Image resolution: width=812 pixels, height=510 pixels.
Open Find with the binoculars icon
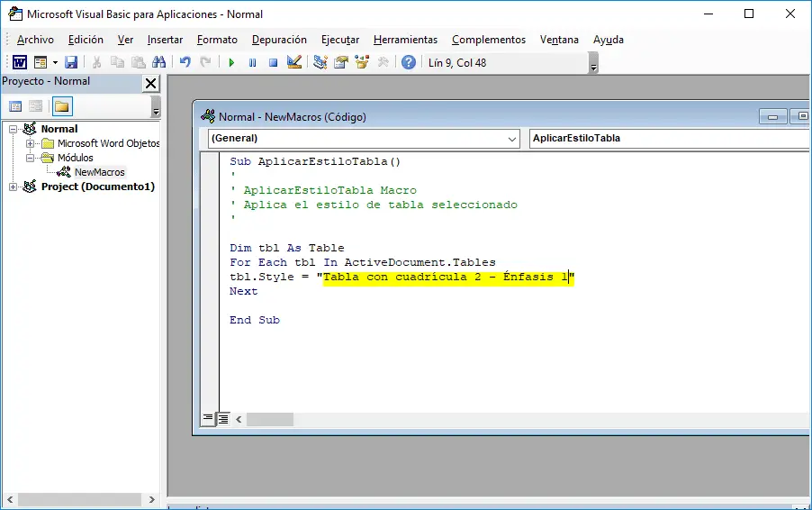tap(159, 63)
